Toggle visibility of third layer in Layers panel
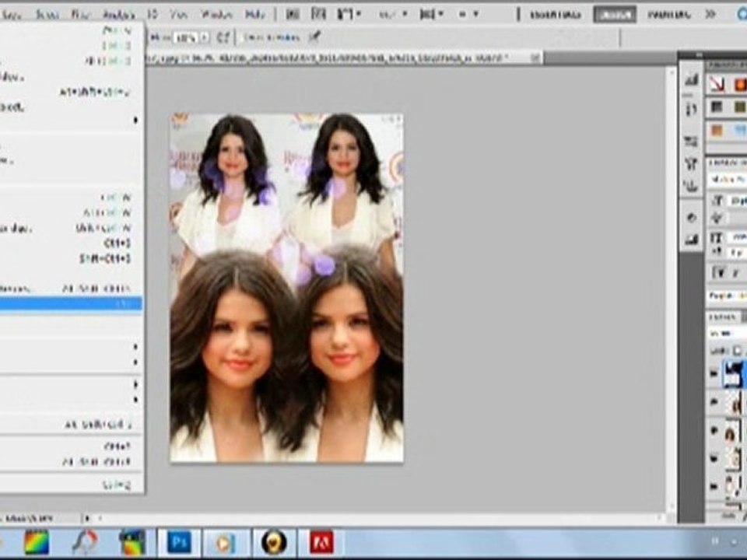The image size is (747, 560). 714,432
